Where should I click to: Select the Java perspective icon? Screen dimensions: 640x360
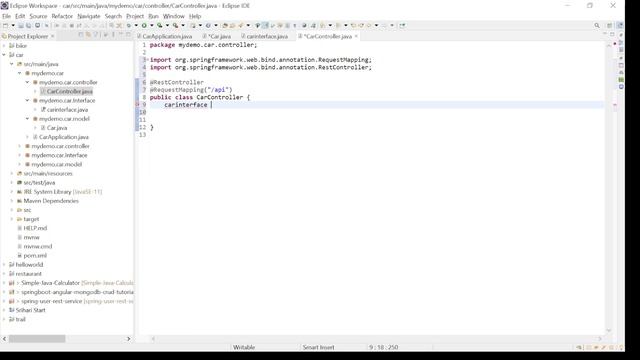[x=620, y=25]
